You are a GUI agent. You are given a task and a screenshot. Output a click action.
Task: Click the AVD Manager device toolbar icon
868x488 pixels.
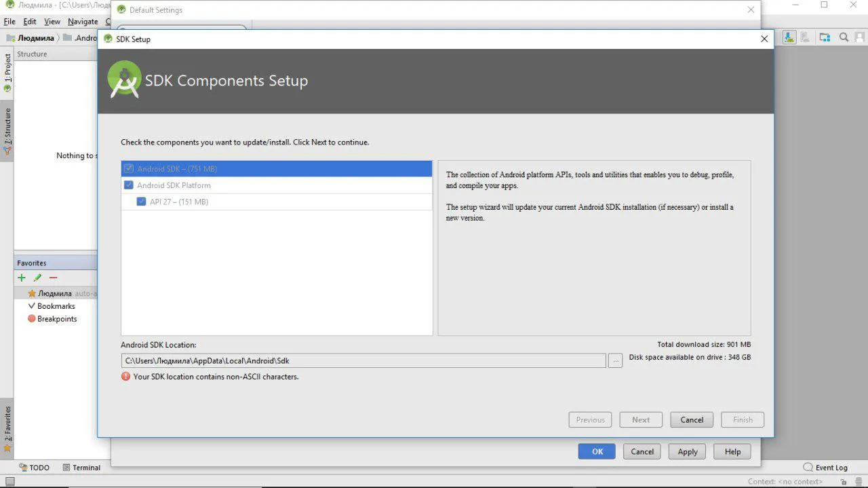tap(805, 37)
